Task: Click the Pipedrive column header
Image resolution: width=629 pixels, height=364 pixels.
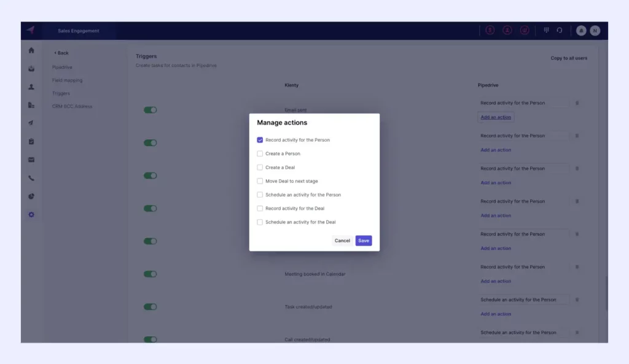Action: coord(488,85)
